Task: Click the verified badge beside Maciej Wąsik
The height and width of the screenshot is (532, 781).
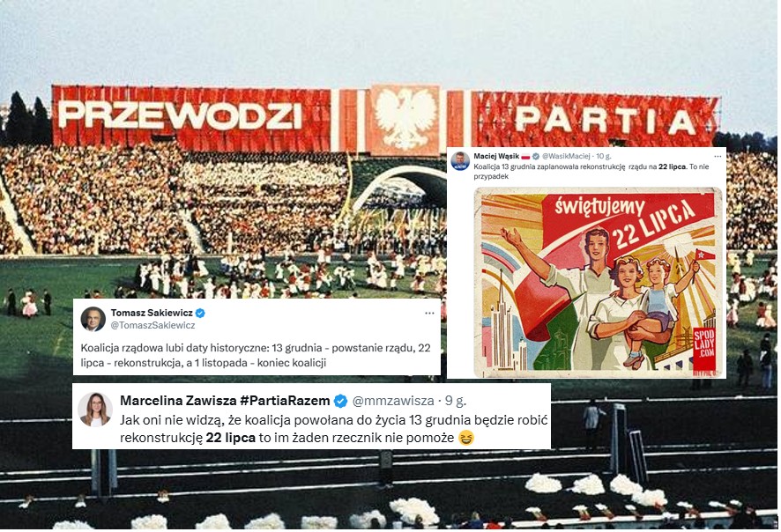Action: (x=536, y=156)
